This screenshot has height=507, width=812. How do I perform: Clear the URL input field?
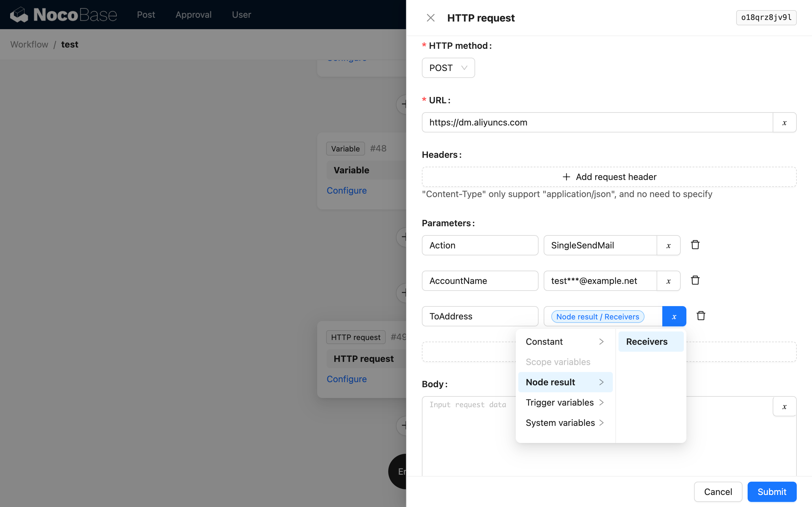coord(784,122)
